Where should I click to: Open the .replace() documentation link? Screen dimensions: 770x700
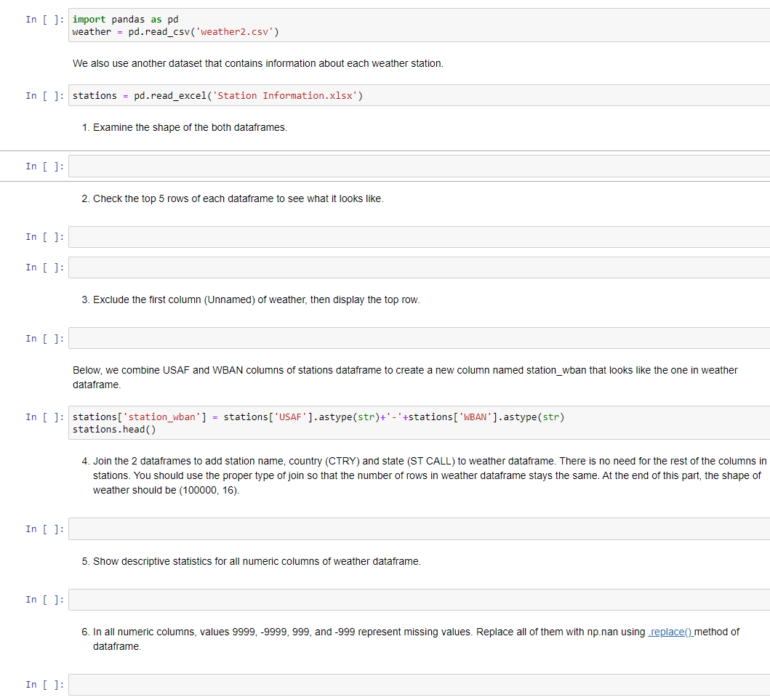[670, 632]
